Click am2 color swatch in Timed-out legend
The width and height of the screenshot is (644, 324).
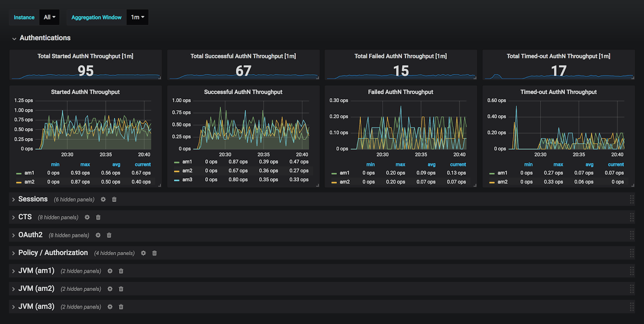tap(492, 182)
